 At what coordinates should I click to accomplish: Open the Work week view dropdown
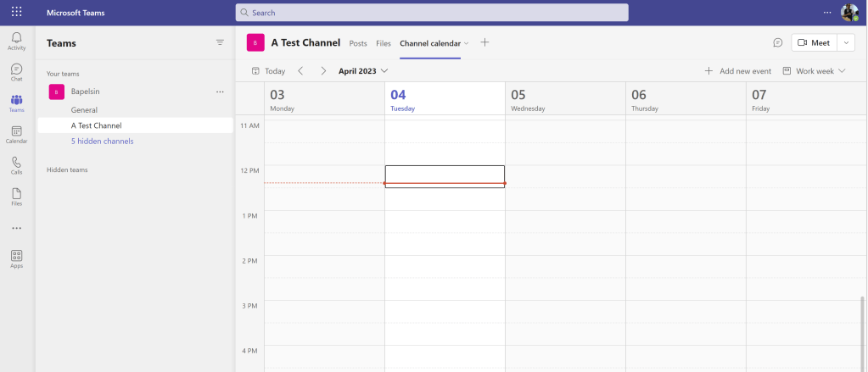(x=814, y=71)
